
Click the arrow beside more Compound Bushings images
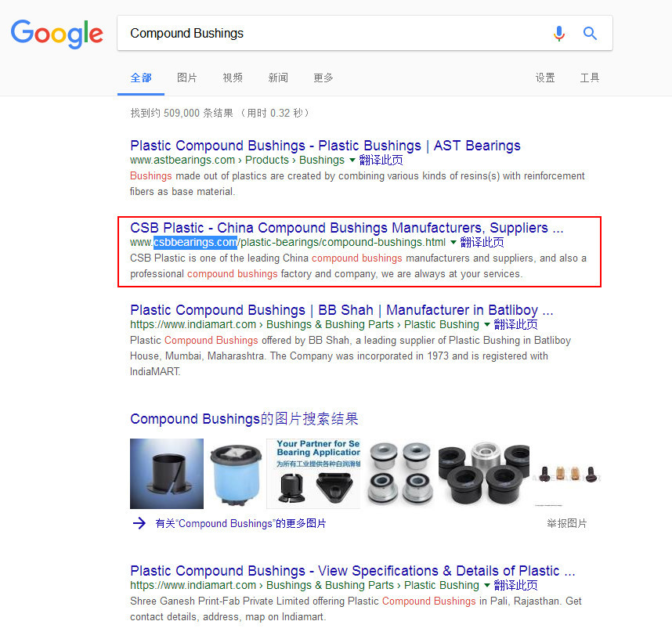(139, 523)
